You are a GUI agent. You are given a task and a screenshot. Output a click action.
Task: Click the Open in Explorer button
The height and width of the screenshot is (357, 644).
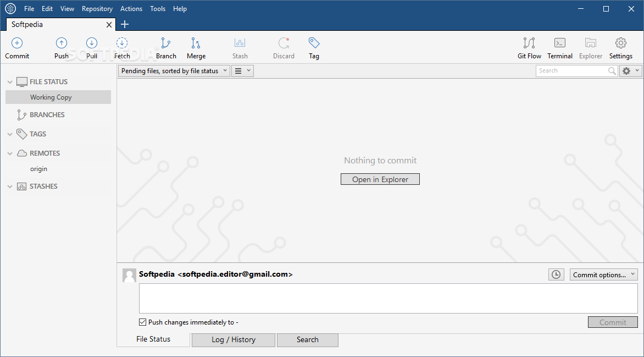[380, 179]
